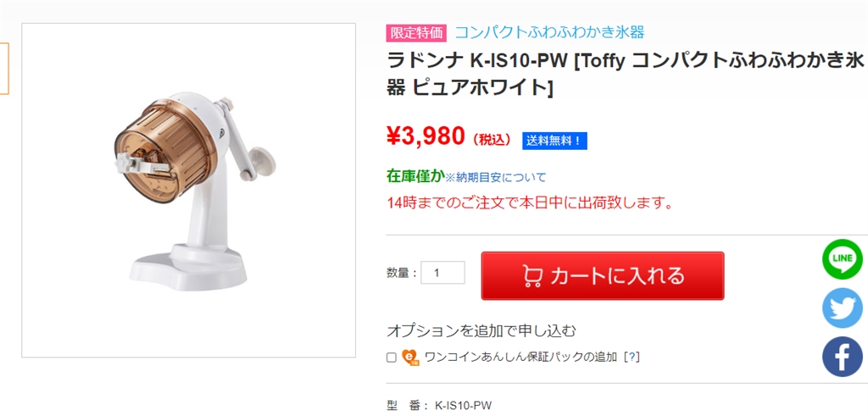Share the product via LINE icon

(x=842, y=259)
